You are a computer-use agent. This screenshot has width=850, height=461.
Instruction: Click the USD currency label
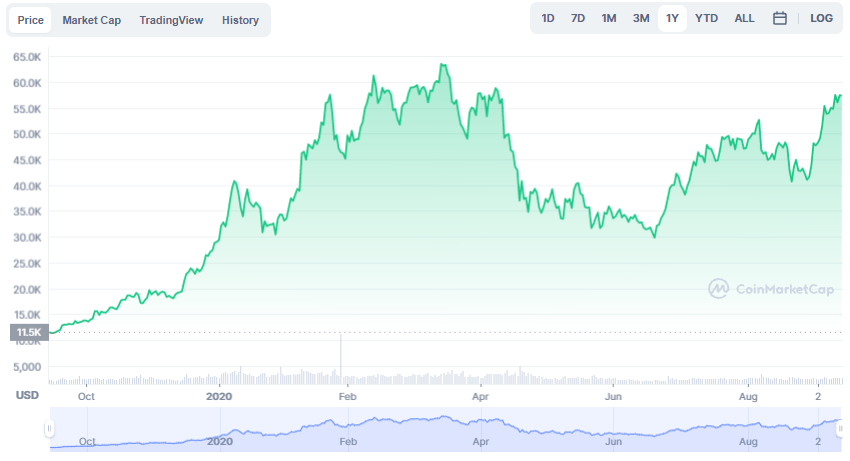pos(27,395)
